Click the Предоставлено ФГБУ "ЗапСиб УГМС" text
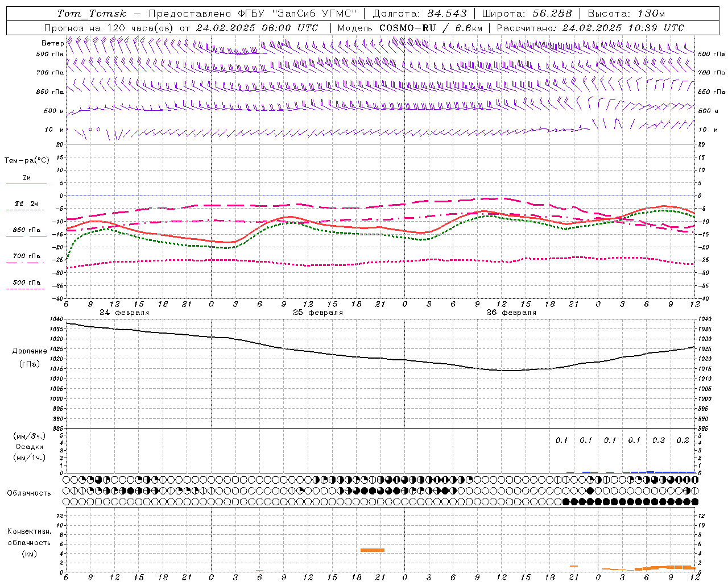 (253, 14)
